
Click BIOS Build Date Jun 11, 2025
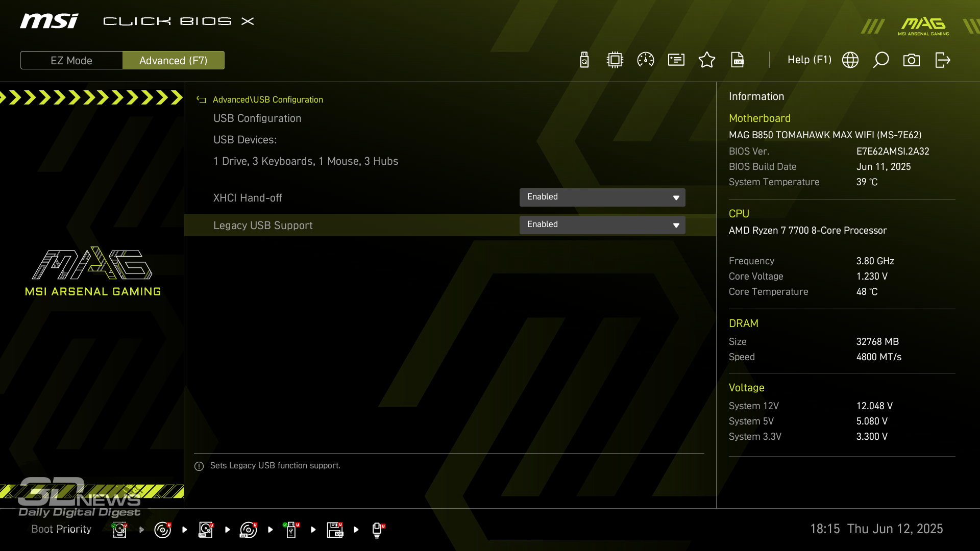point(884,167)
